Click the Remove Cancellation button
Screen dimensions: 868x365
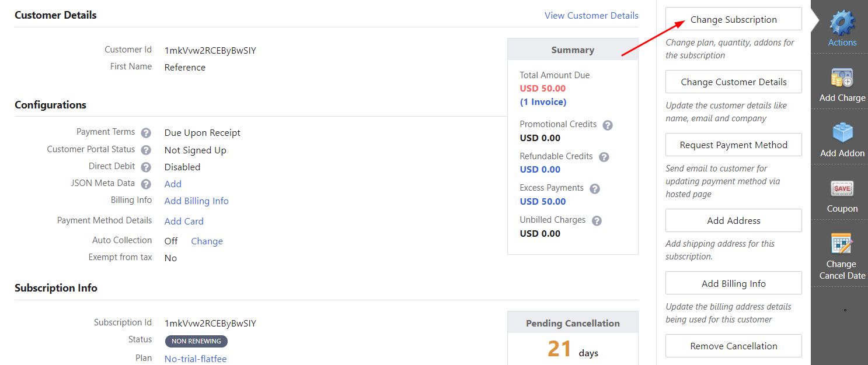(733, 346)
